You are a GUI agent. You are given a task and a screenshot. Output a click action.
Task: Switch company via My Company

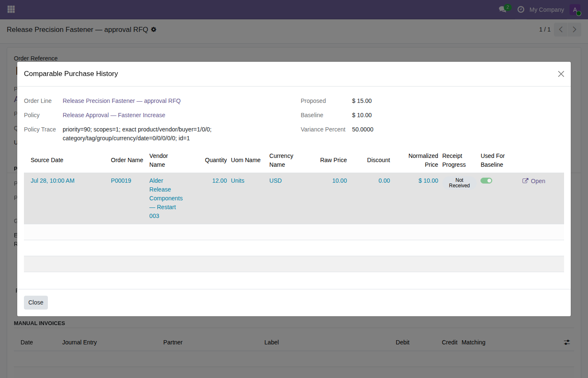tap(546, 10)
